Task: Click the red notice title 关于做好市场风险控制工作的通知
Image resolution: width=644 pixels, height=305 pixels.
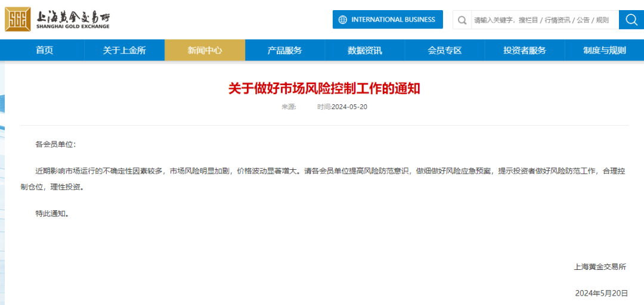Action: tap(324, 89)
